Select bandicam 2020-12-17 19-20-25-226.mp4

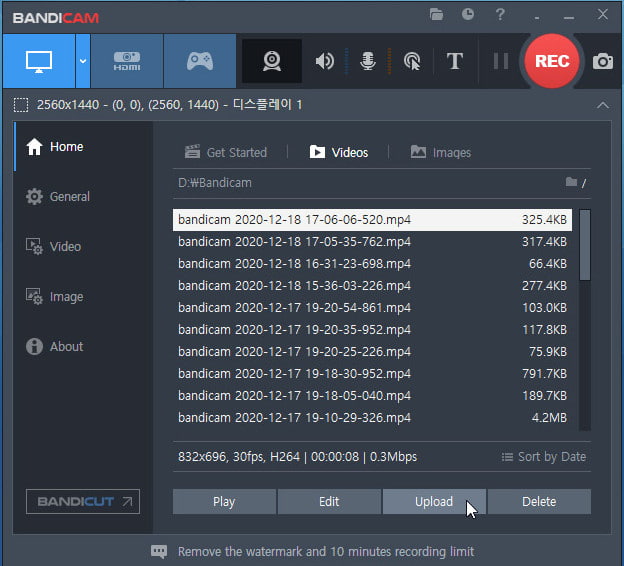coord(372,352)
